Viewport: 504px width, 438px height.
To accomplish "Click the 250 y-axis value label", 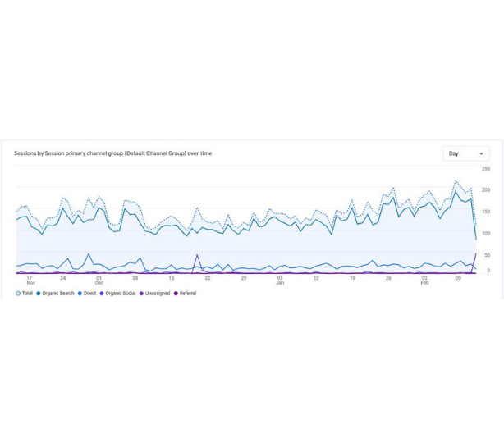I will pyautogui.click(x=486, y=169).
